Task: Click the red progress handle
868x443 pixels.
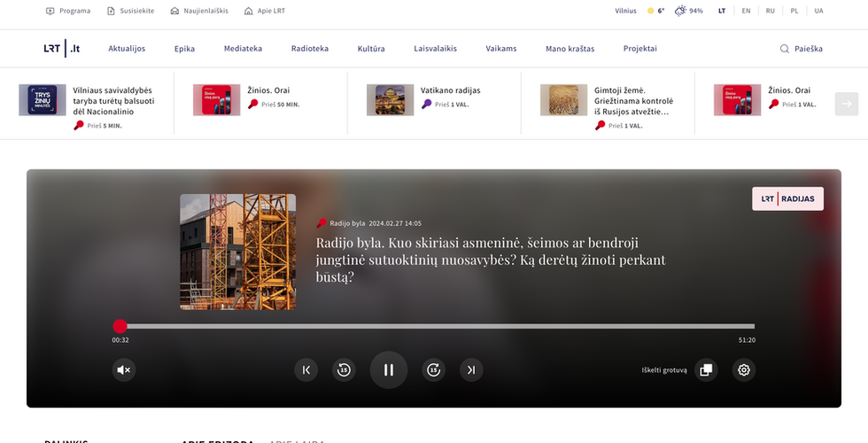Action: (x=120, y=326)
